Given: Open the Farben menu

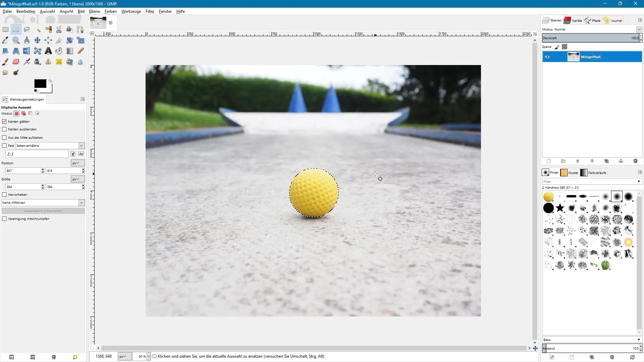Looking at the screenshot, I should [x=110, y=11].
